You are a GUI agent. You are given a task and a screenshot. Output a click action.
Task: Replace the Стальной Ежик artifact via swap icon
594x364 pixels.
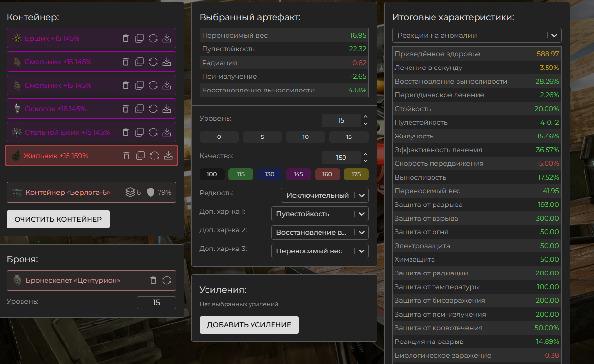(x=153, y=132)
